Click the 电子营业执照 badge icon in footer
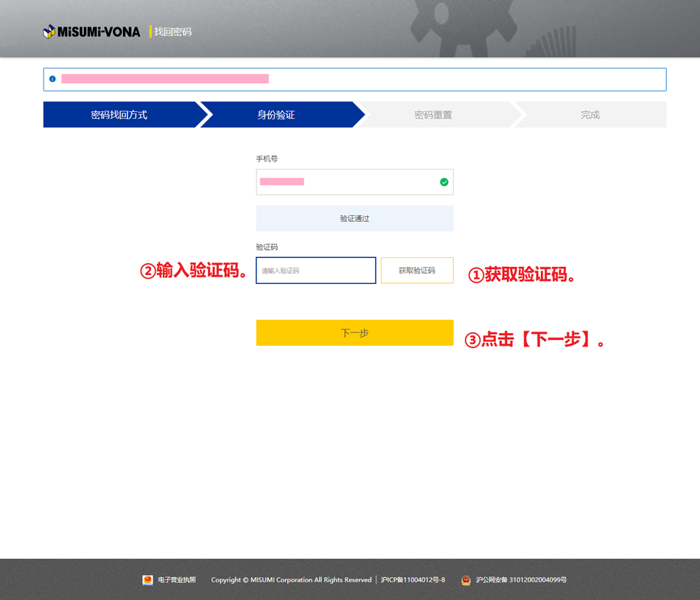 click(x=147, y=580)
